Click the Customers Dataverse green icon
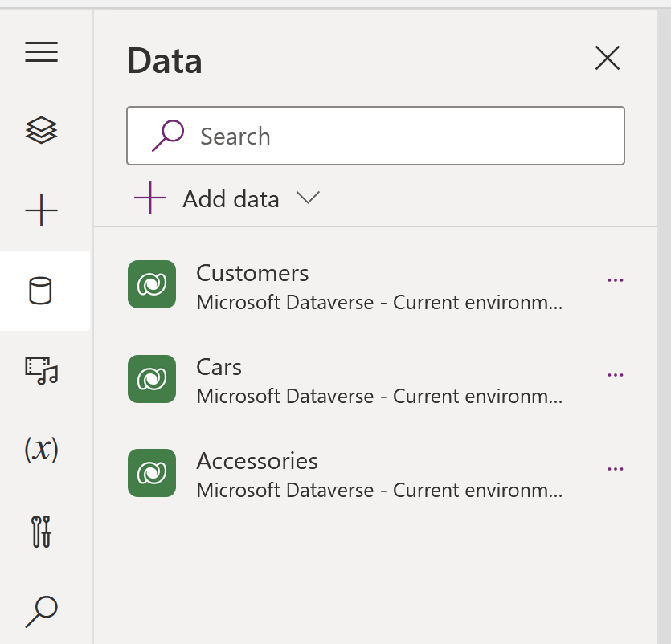Screen dimensions: 671x644 click(x=152, y=284)
